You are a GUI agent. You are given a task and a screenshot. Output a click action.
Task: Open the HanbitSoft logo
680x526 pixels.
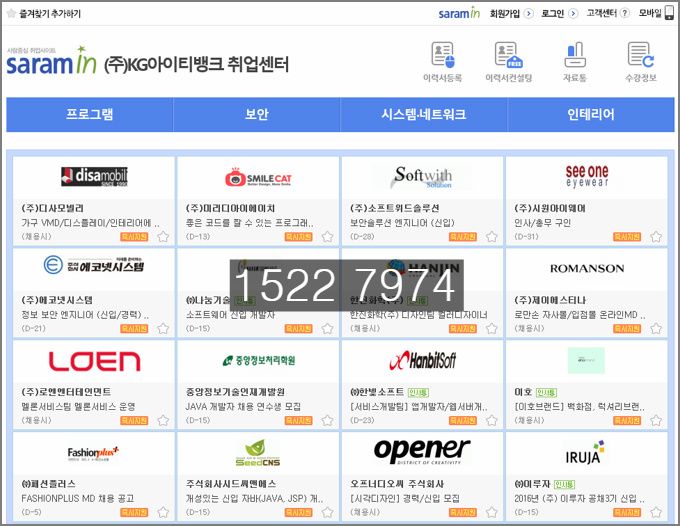tap(422, 360)
